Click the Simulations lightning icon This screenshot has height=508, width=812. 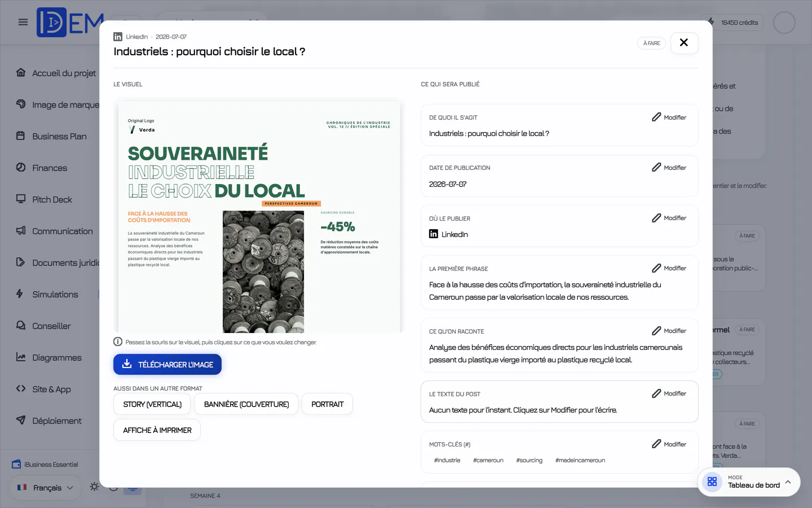point(20,294)
